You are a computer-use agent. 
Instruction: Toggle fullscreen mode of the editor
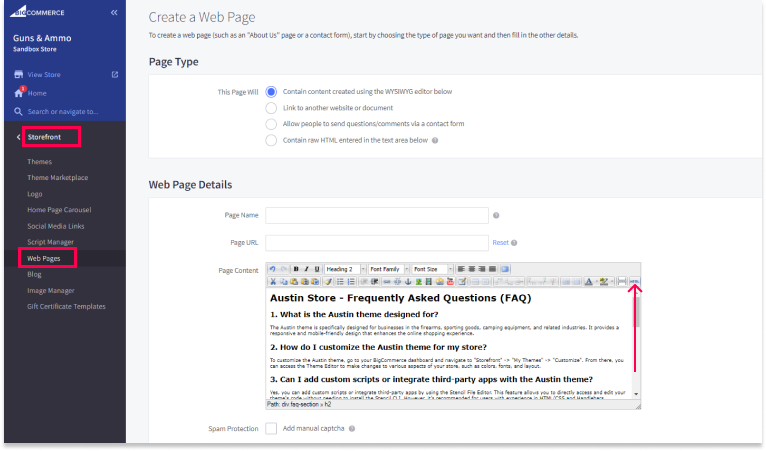pos(505,269)
